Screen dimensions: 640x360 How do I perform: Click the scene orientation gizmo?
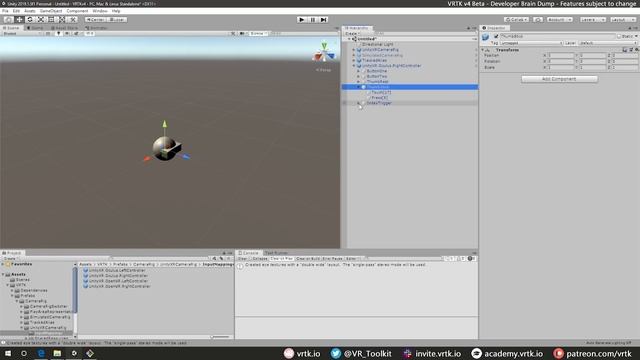point(324,53)
